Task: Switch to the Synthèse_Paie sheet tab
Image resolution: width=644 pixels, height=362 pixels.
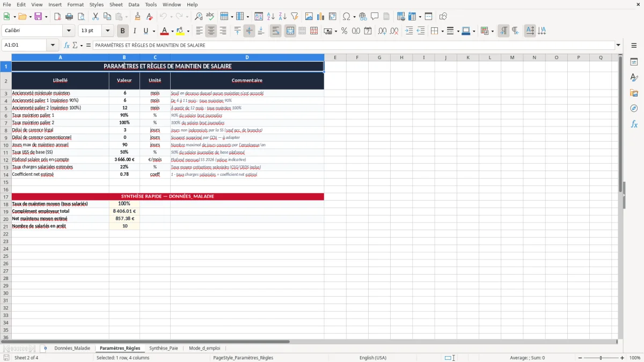Action: [164, 348]
